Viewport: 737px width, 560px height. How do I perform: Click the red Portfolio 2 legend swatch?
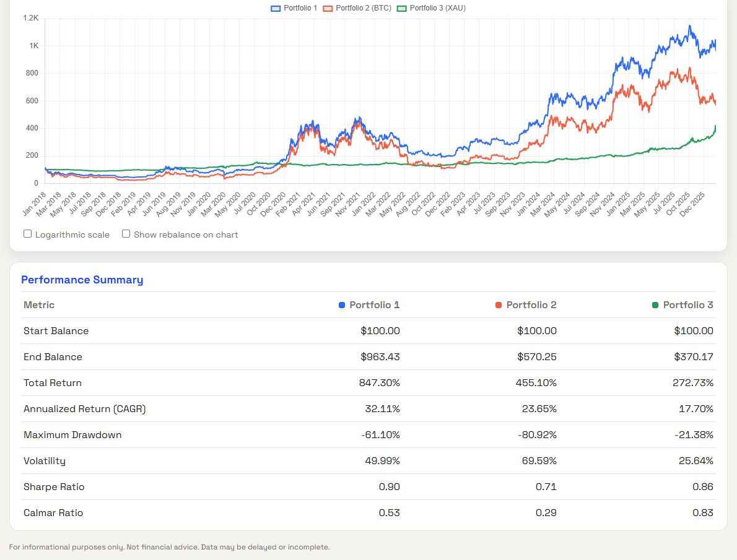328,9
